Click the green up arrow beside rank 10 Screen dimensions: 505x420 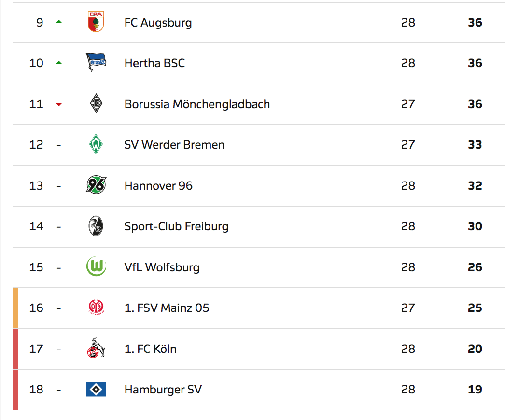tap(59, 63)
